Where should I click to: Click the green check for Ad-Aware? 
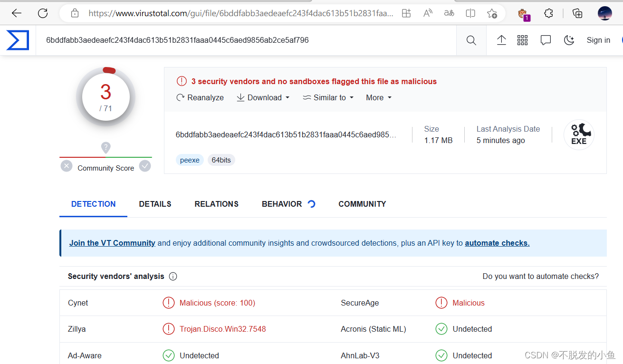[x=169, y=355]
